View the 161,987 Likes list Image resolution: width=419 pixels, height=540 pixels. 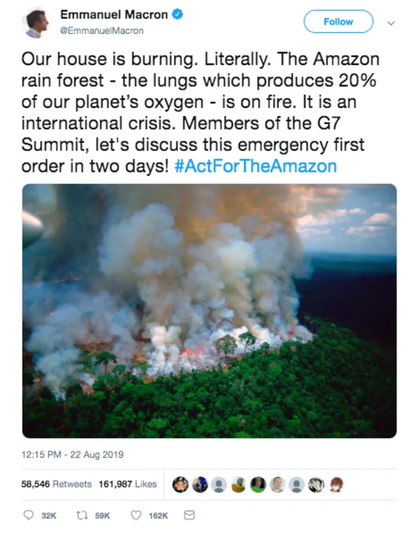tap(128, 484)
